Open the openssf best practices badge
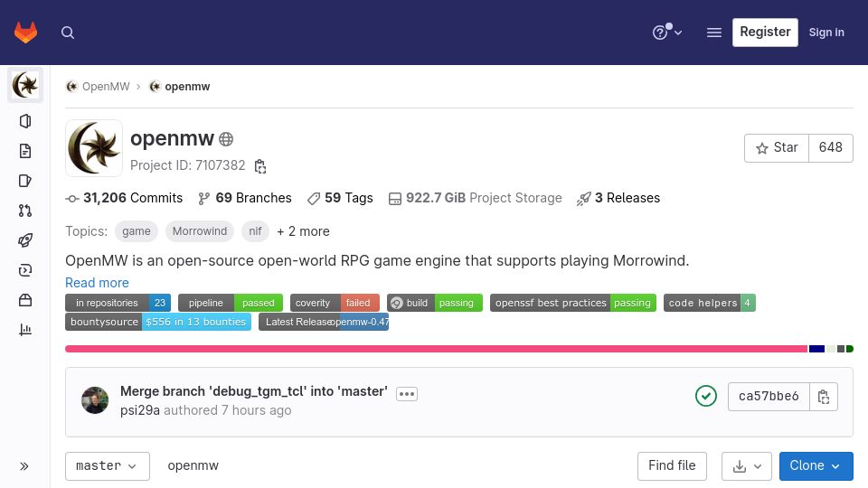868x488 pixels. coord(573,303)
